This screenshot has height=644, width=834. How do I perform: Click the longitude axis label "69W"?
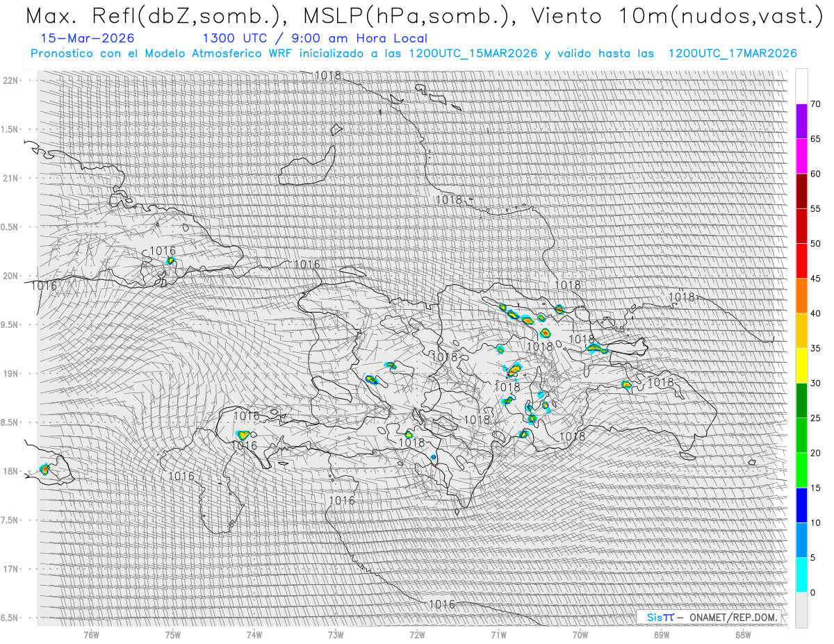pos(662,634)
